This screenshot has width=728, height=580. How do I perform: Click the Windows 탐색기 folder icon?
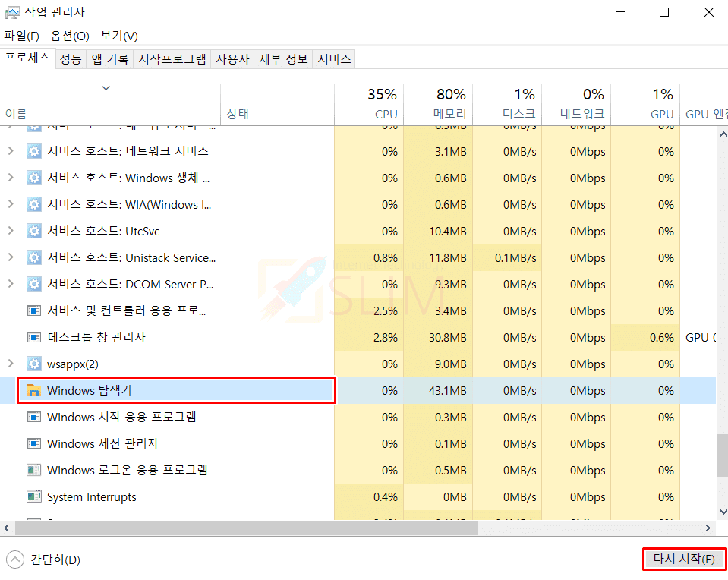(34, 390)
